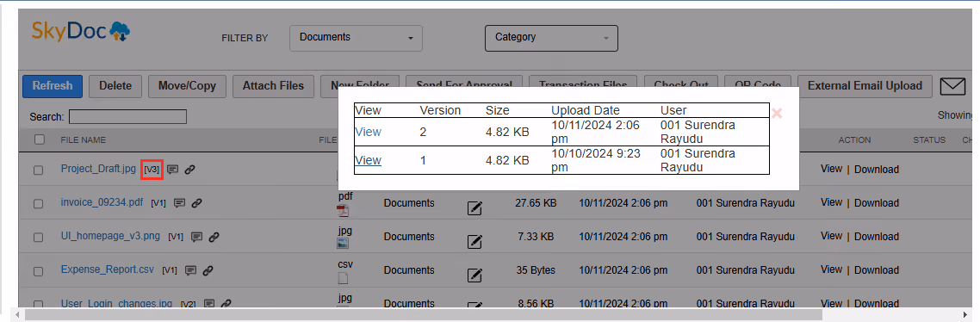Click link icon next to invoice_09234.pdf
This screenshot has height=322, width=980.
pyautogui.click(x=196, y=203)
